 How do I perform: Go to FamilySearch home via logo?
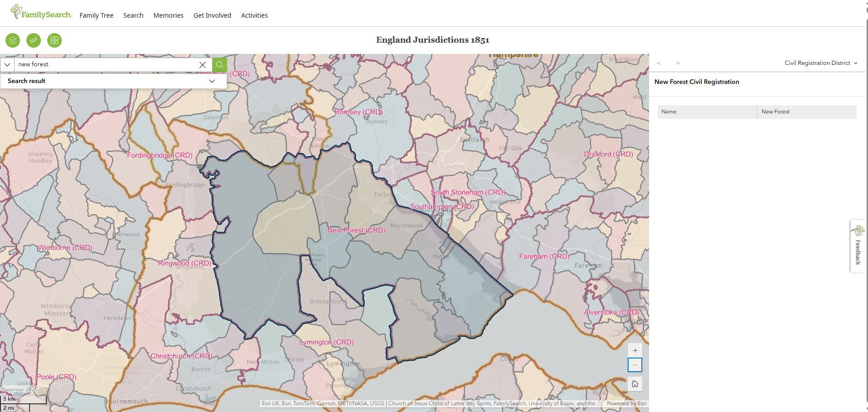tap(41, 14)
